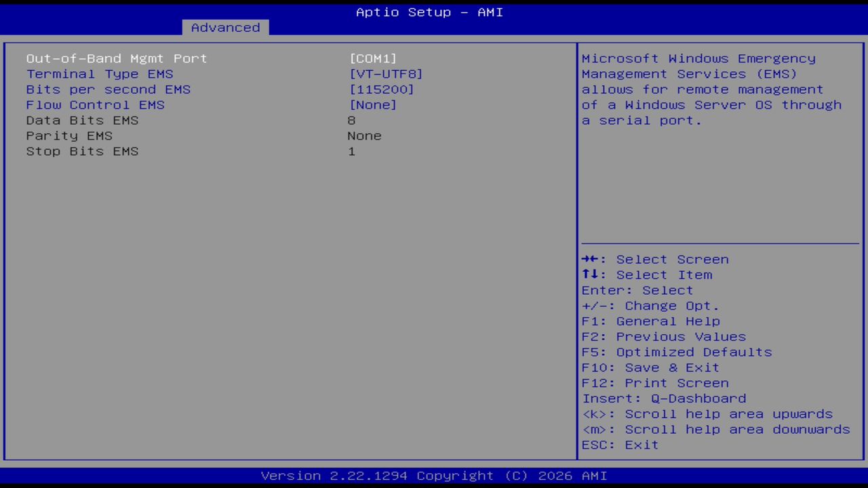Click the Aptio Setup title bar
868x488 pixels.
[x=429, y=12]
